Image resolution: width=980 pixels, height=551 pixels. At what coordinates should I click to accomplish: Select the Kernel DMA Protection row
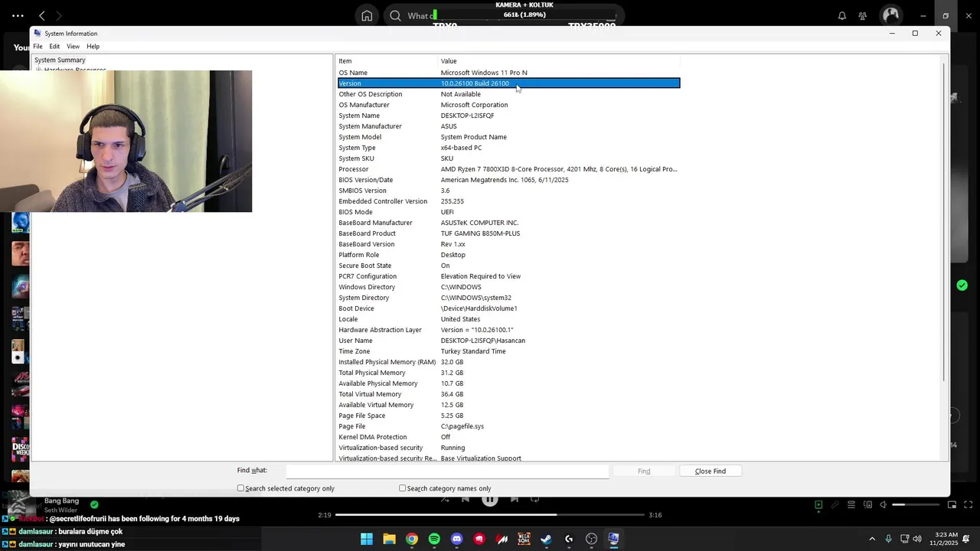[x=508, y=437]
